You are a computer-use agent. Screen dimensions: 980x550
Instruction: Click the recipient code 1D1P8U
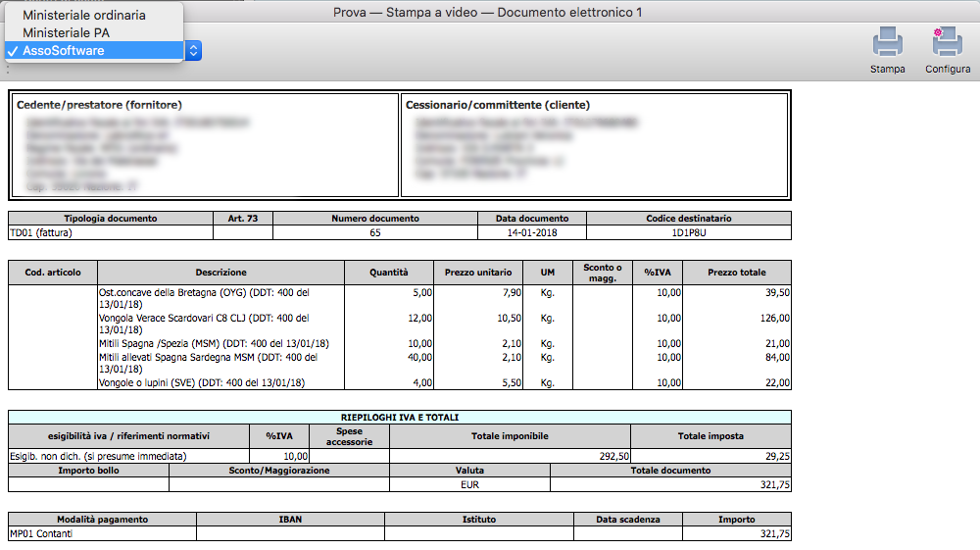(x=688, y=233)
